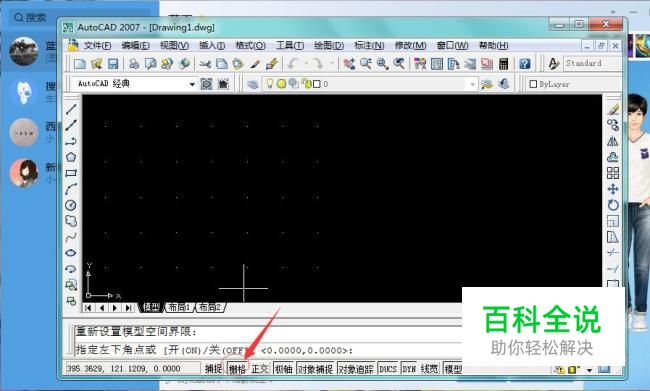Toggle 线宽 lineweight display
Screen dimensions: 650x391
[x=429, y=369]
